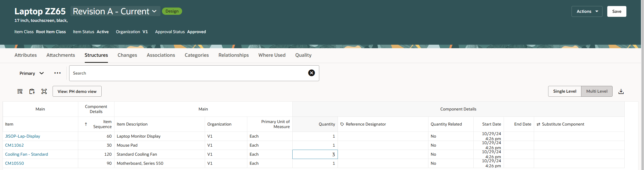The width and height of the screenshot is (644, 170).
Task: Open the CM10550 item link
Action: click(x=14, y=163)
